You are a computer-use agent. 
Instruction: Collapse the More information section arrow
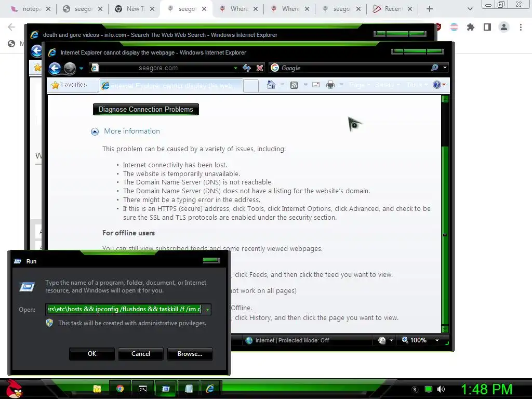(95, 131)
